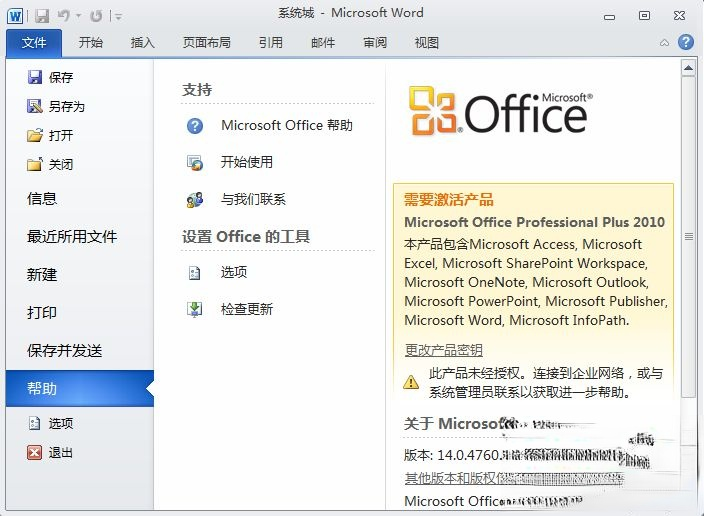Viewport: 704px width, 516px height.
Task: Exit Word using 退出 in sidebar
Action: click(60, 452)
